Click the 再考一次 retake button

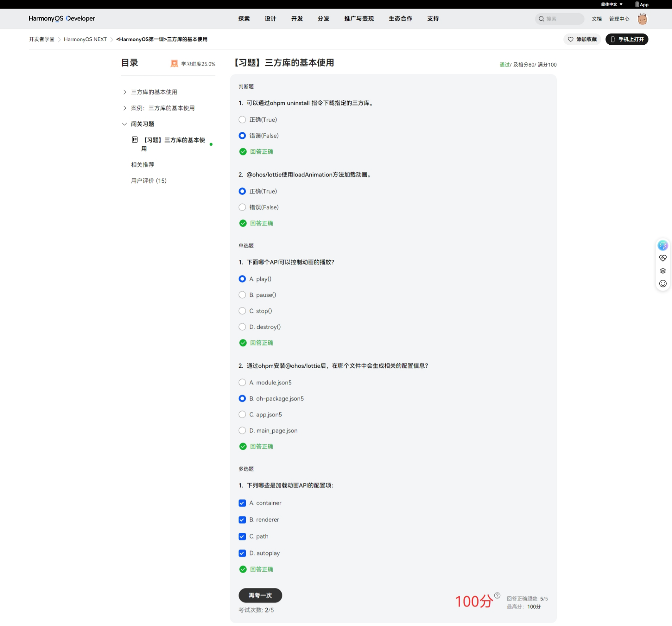click(x=260, y=596)
